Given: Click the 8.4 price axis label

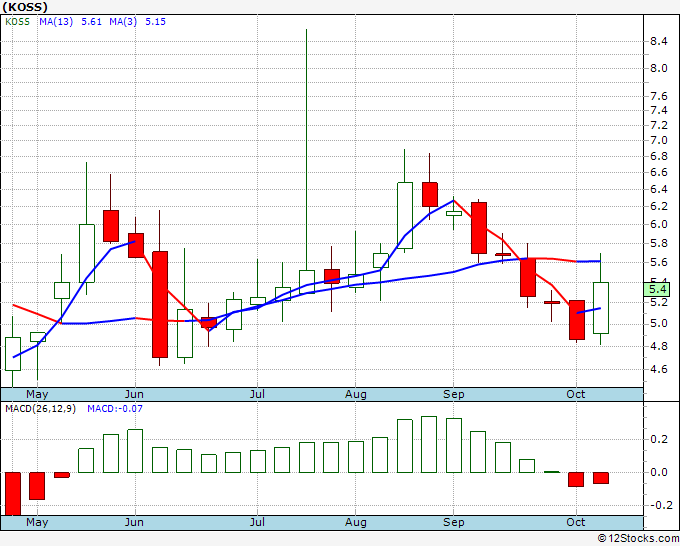Looking at the screenshot, I should point(659,42).
